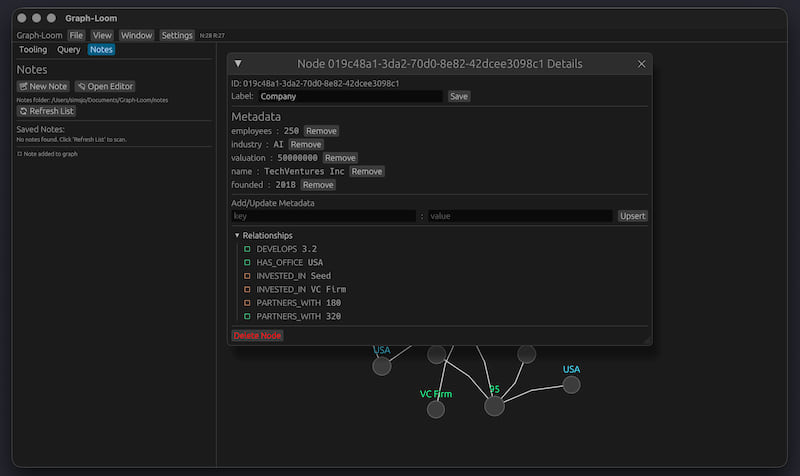The height and width of the screenshot is (476, 800).
Task: Click the node ID text
Action: coord(315,83)
